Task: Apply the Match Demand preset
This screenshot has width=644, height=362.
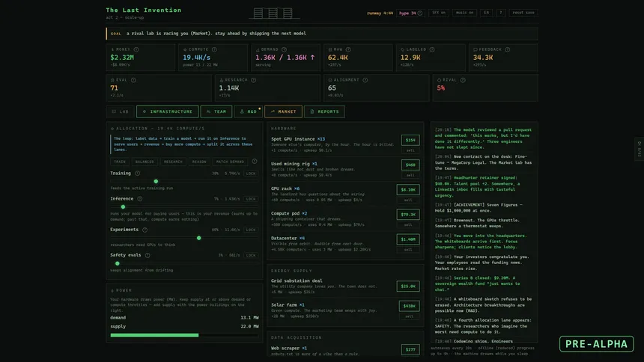Action: coord(230,162)
